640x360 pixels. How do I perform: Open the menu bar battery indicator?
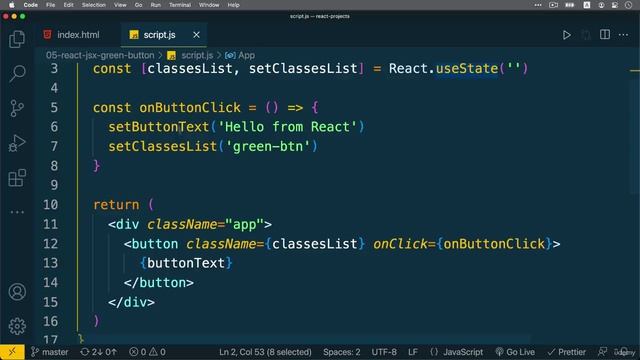(569, 5)
